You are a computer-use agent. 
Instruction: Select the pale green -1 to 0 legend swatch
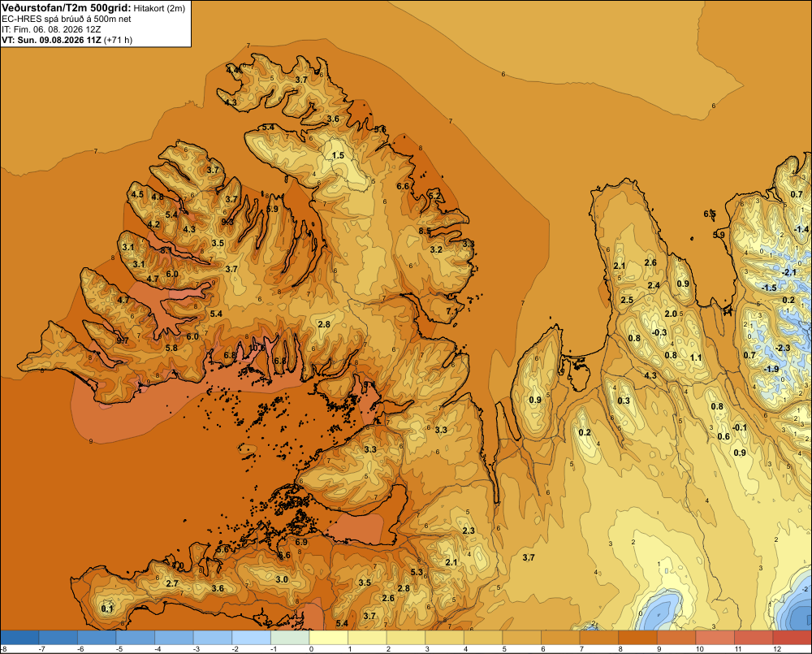(x=290, y=637)
